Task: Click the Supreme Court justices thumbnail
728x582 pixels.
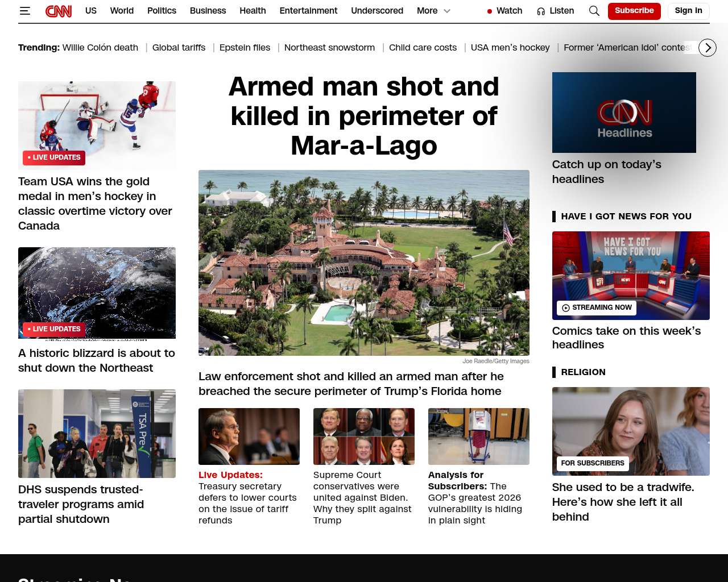Action: pos(363,436)
